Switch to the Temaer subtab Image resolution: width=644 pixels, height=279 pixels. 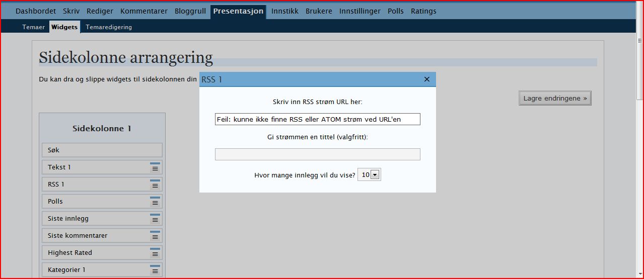point(34,27)
